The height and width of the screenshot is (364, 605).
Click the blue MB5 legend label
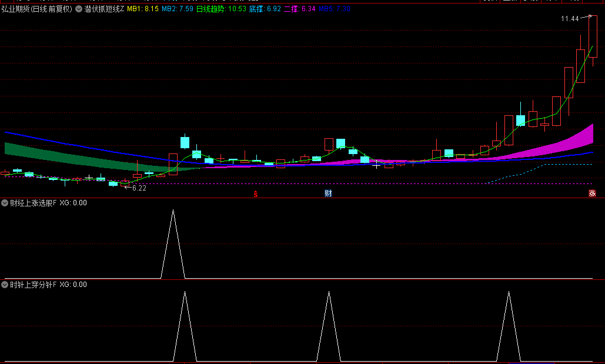click(335, 9)
